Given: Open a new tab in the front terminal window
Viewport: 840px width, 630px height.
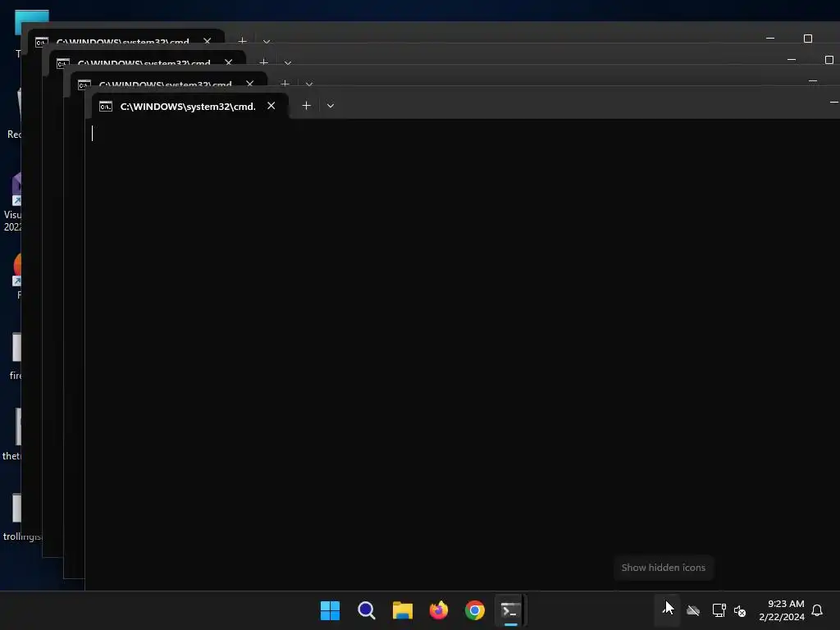Looking at the screenshot, I should tap(306, 106).
